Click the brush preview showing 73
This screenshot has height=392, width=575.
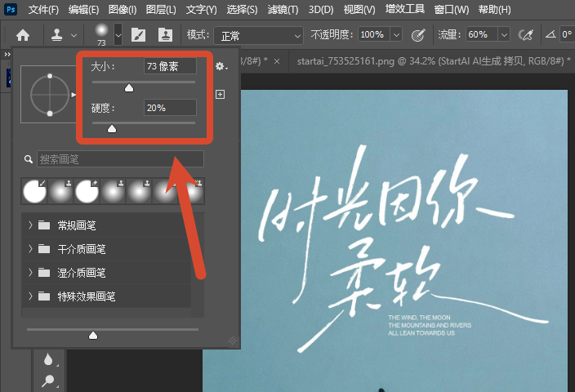(x=101, y=34)
